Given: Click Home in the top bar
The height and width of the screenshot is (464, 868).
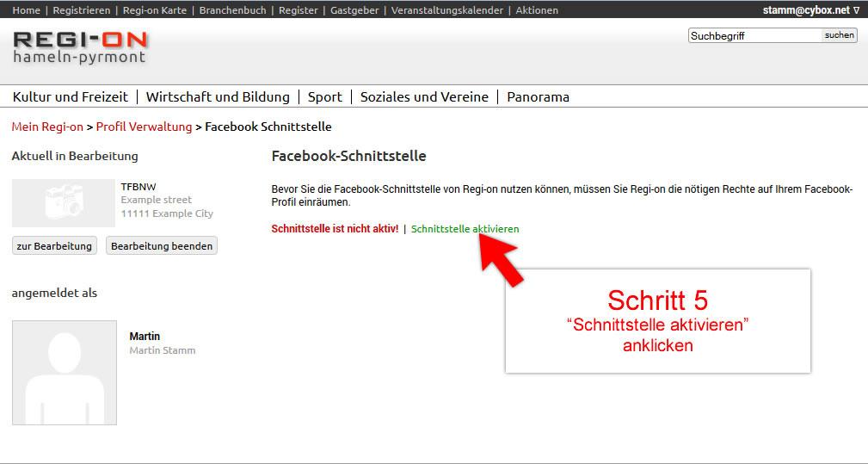Looking at the screenshot, I should [27, 10].
